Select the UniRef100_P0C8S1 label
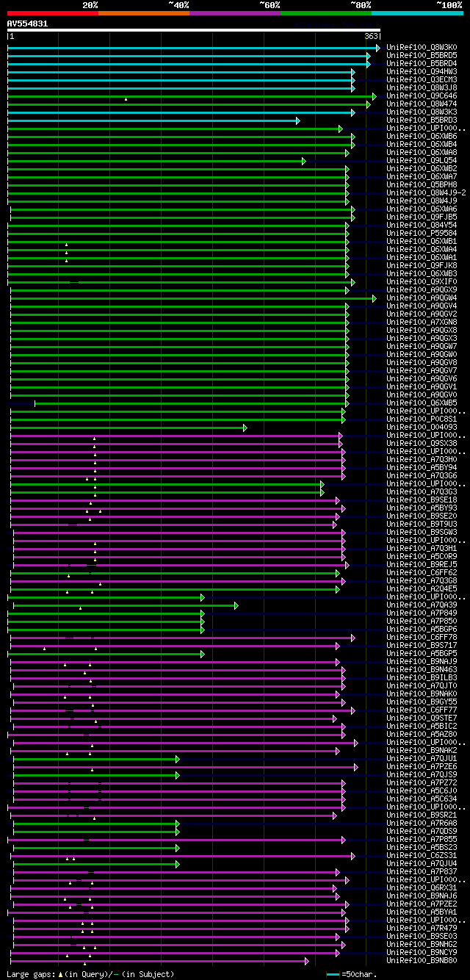Viewport: 470px width, 980px height. click(x=422, y=419)
